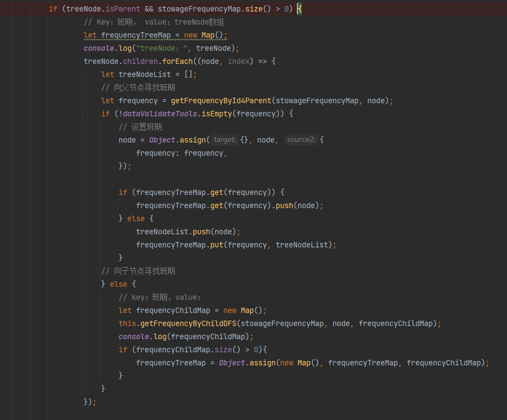Click 'let treeNodeList = [];' declaration

149,74
